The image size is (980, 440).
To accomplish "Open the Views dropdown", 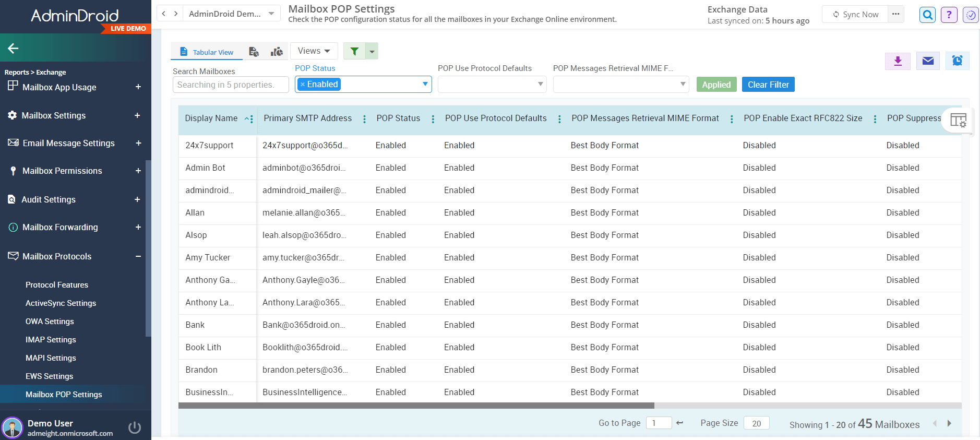I will (314, 51).
